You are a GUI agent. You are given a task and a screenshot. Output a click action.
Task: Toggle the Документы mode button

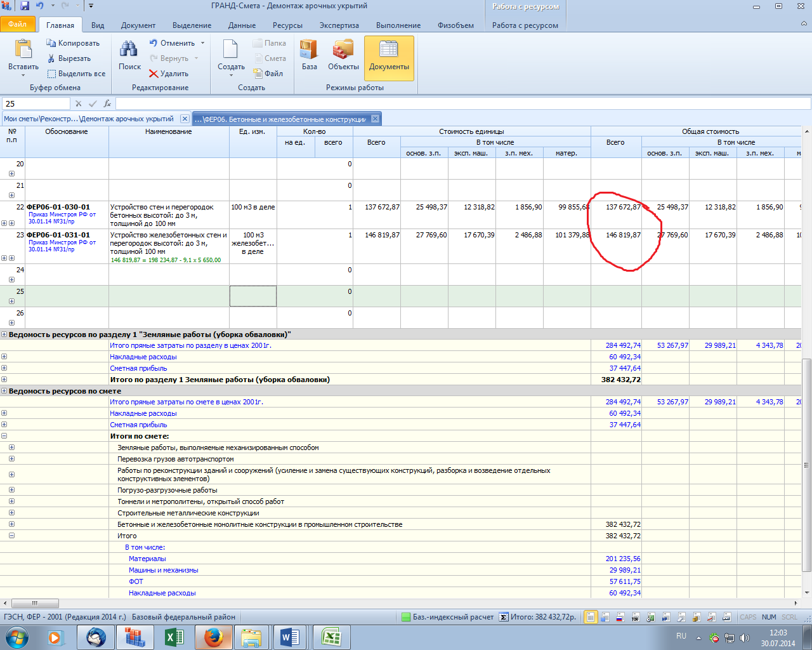tap(389, 57)
